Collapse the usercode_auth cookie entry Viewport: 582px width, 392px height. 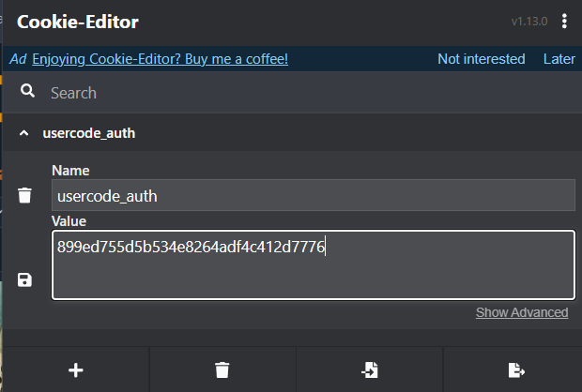click(x=23, y=133)
